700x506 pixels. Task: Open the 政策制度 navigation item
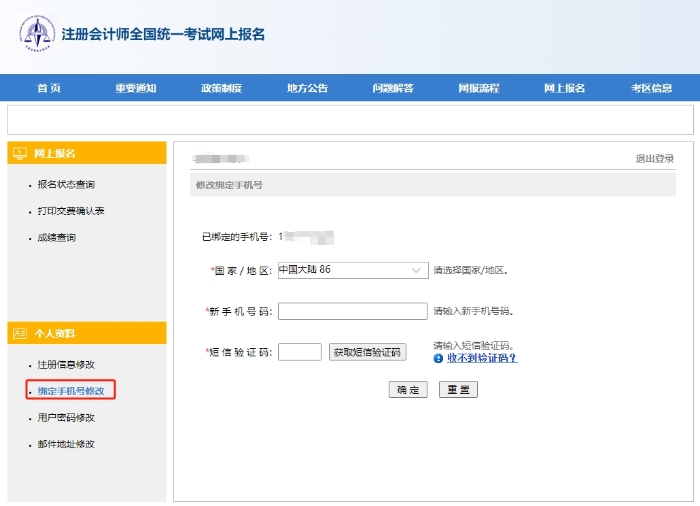221,88
